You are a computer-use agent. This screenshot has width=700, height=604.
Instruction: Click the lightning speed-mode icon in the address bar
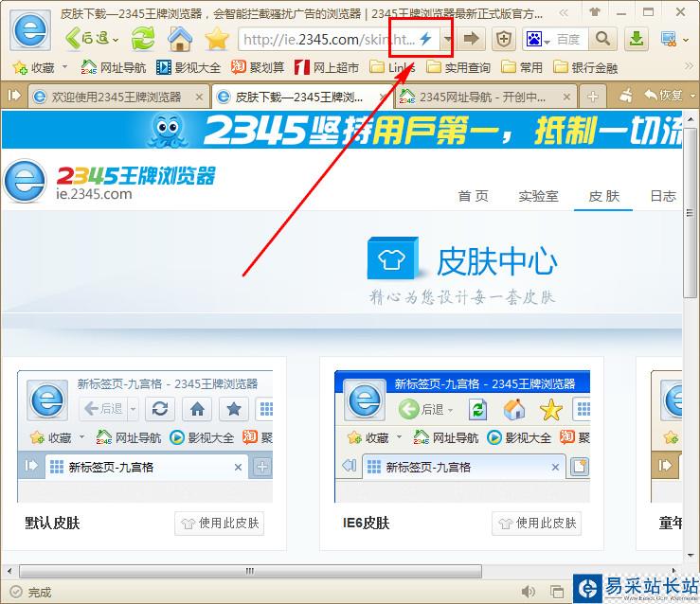coord(426,39)
